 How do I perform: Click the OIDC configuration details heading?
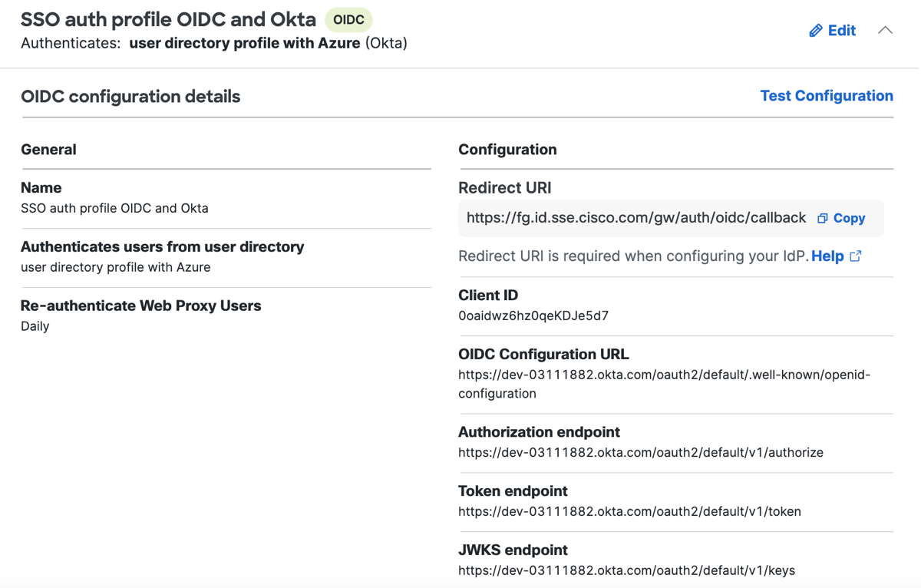(130, 96)
